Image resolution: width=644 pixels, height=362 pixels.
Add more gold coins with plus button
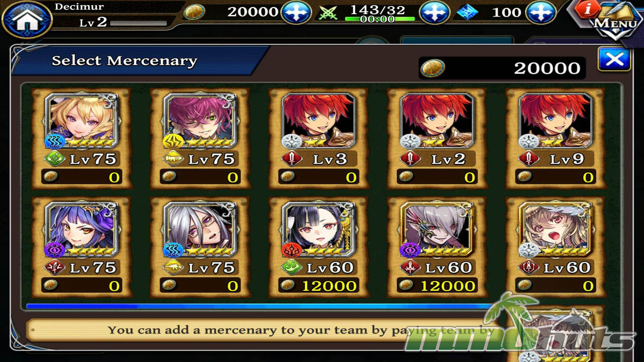[x=296, y=12]
